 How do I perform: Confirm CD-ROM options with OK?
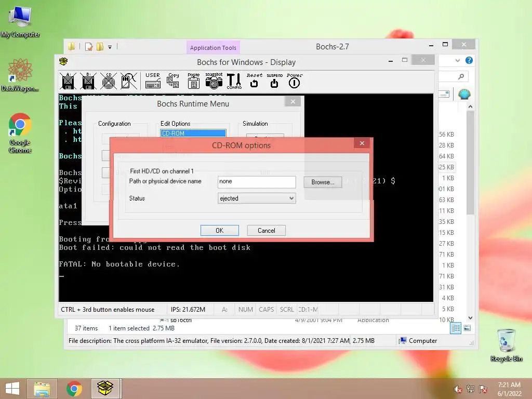click(220, 230)
